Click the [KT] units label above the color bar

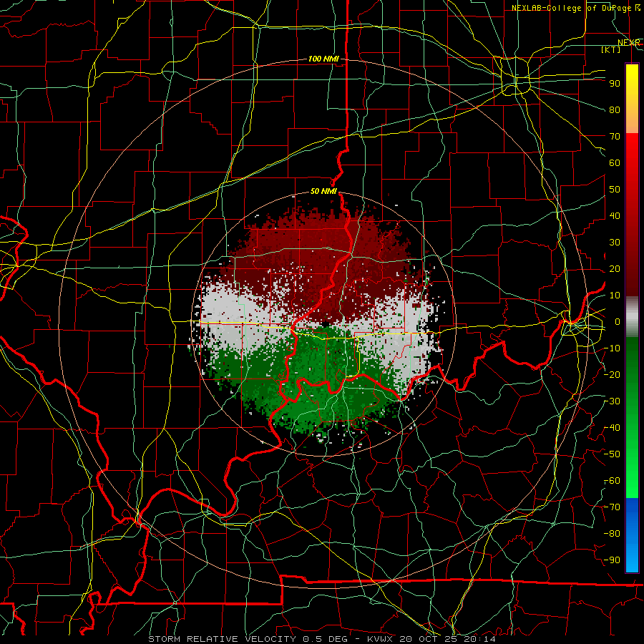click(611, 49)
